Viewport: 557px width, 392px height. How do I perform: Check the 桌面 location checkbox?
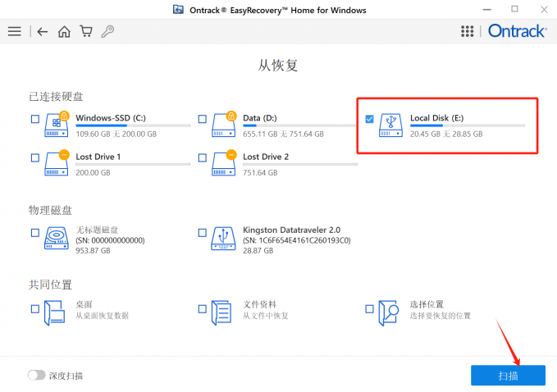[35, 309]
